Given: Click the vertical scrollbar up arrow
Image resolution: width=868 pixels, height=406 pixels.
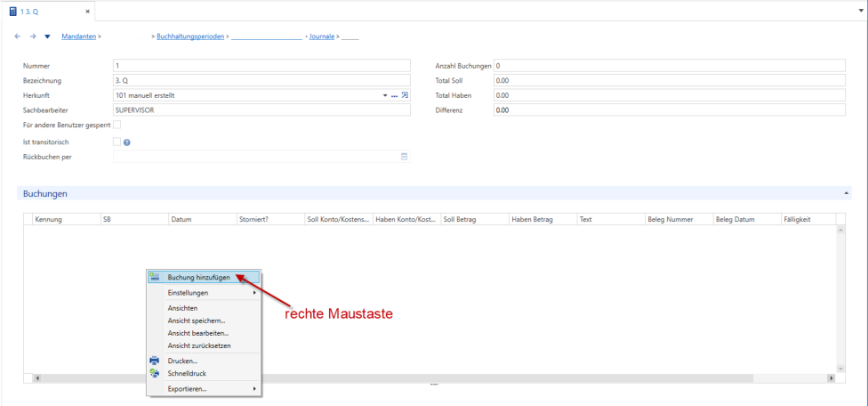Looking at the screenshot, I should click(x=840, y=230).
